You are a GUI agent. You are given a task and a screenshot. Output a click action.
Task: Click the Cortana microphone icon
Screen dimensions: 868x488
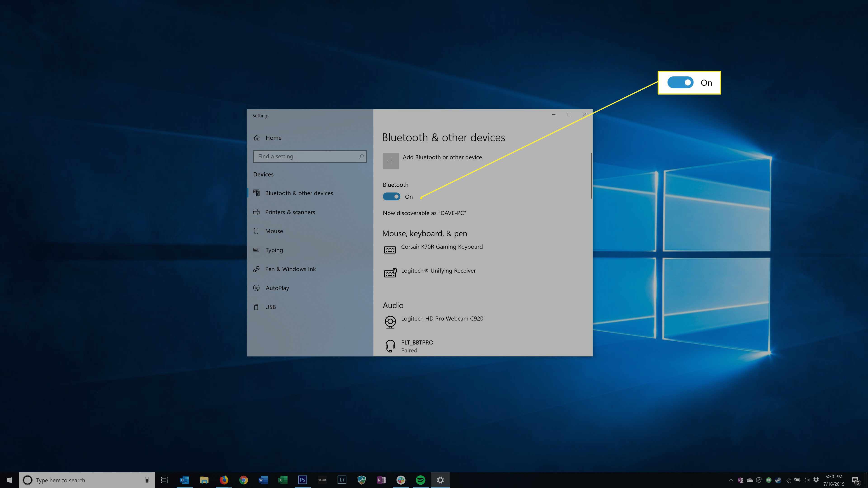point(147,480)
